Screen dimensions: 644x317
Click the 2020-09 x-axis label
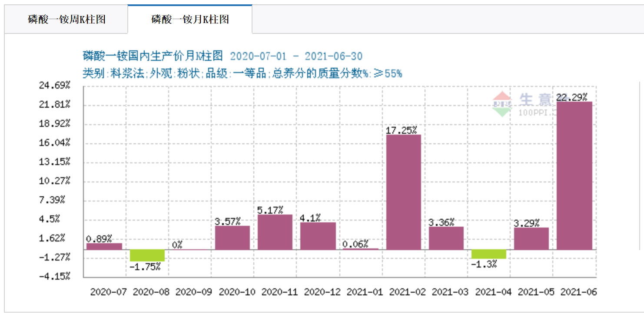[x=193, y=292]
